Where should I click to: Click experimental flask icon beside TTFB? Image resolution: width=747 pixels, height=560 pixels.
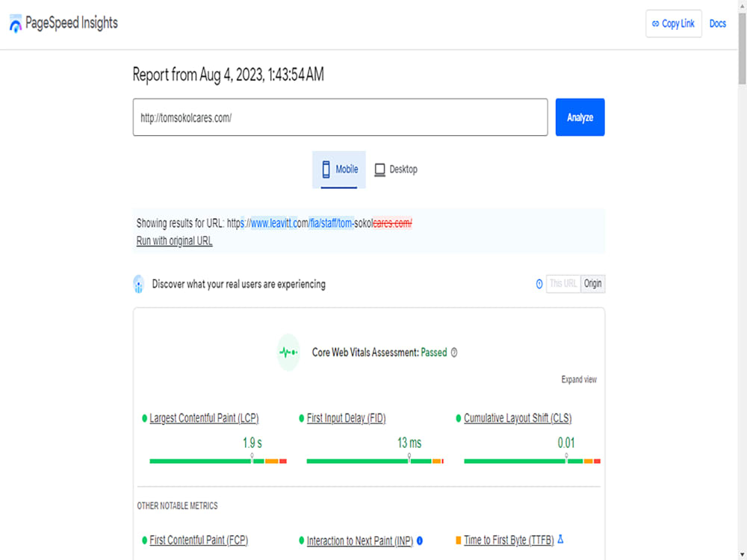pos(561,539)
